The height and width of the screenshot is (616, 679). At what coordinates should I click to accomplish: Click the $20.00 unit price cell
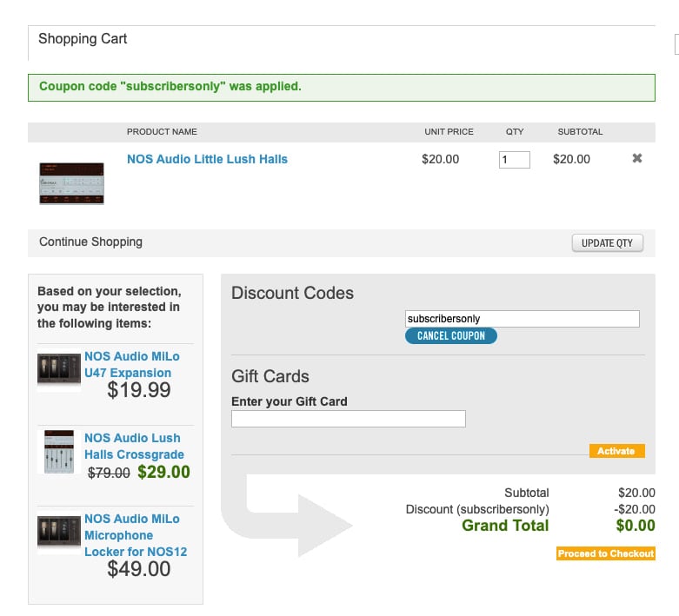point(441,159)
